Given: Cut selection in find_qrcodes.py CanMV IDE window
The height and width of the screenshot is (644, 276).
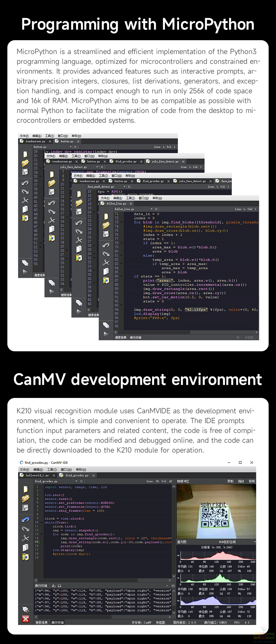Looking at the screenshot, I should pos(26,538).
